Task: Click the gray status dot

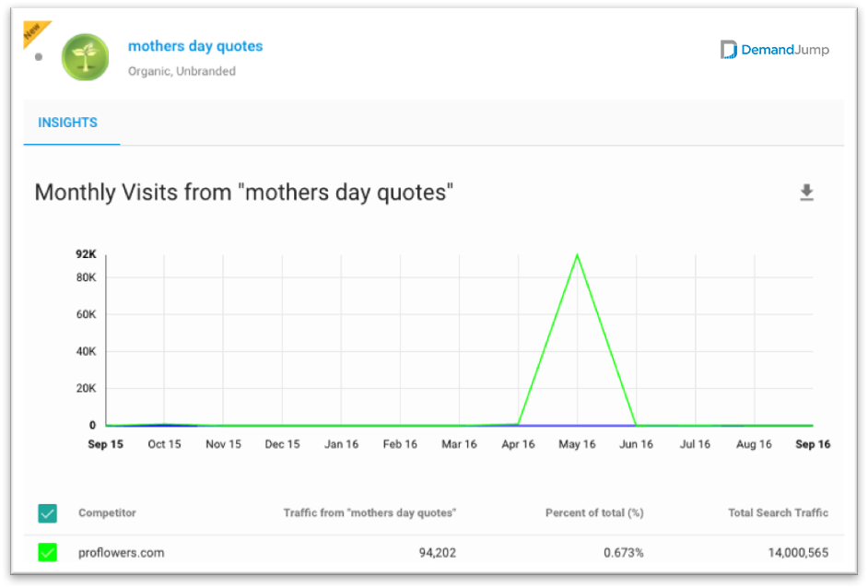Action: 38,57
